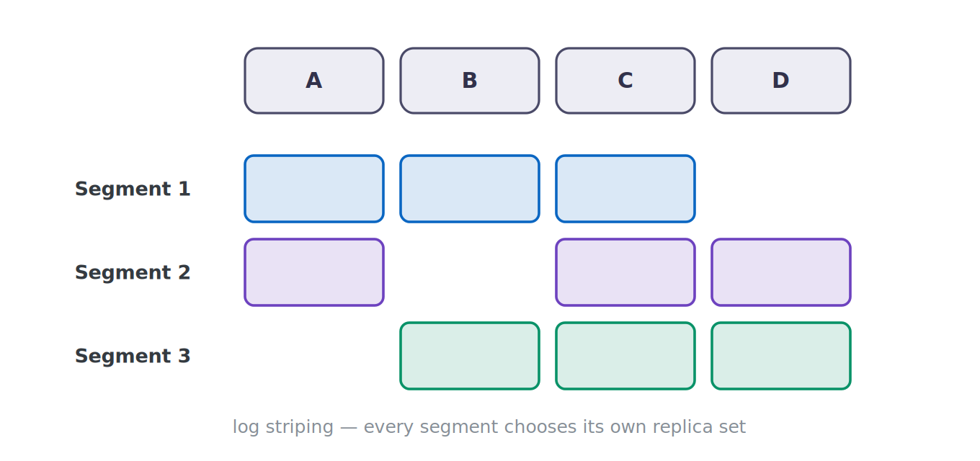Click Segment 1 blue replica under C
The width and height of the screenshot is (980, 461).
tap(625, 189)
